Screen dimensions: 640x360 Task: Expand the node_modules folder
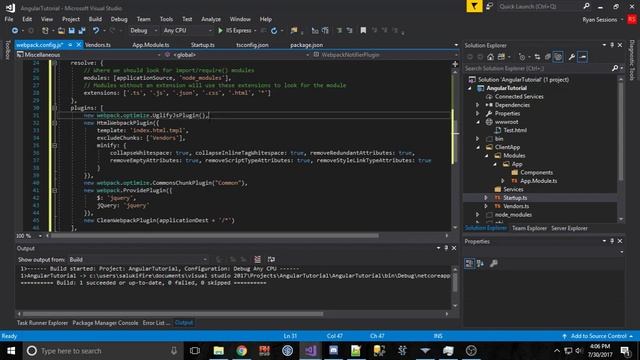478,215
